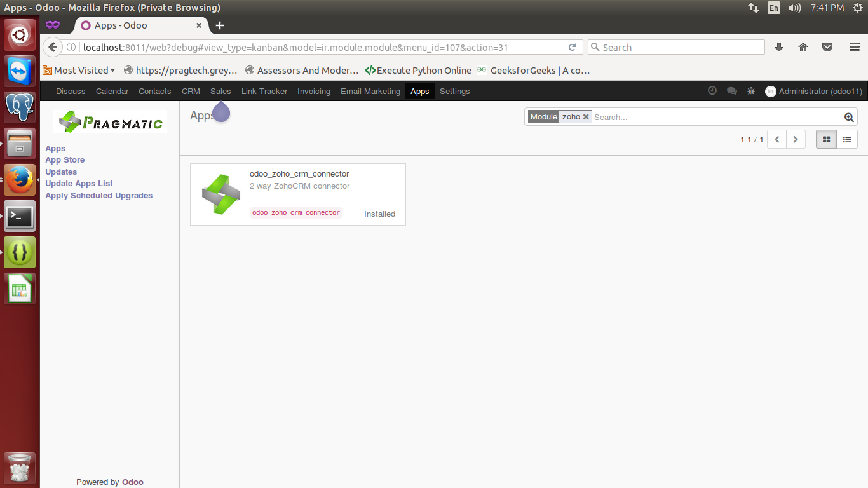Click Apps link in sidebar
Image resolution: width=868 pixels, height=488 pixels.
pyautogui.click(x=55, y=148)
